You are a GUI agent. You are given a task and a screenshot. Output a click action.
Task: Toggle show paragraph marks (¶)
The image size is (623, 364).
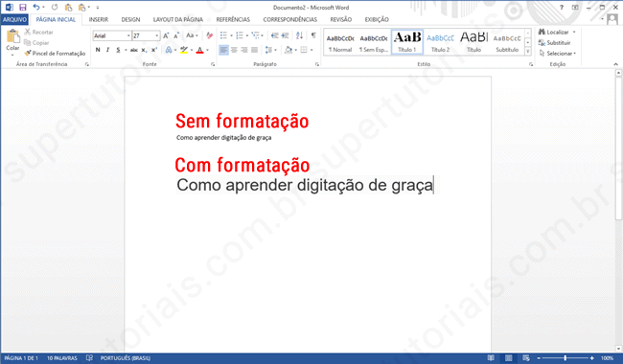[313, 35]
